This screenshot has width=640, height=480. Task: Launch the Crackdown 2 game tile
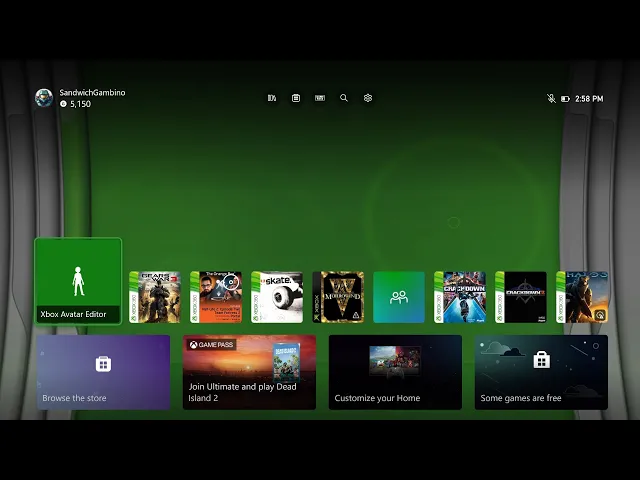tap(521, 297)
